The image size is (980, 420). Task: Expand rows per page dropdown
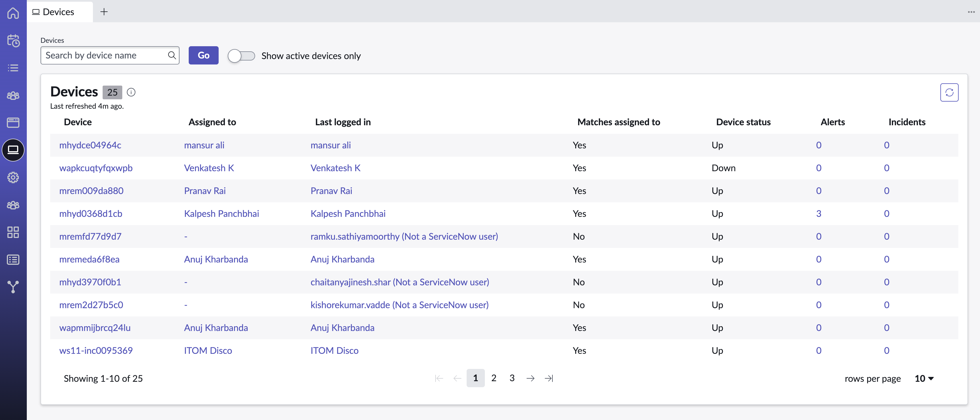click(924, 379)
